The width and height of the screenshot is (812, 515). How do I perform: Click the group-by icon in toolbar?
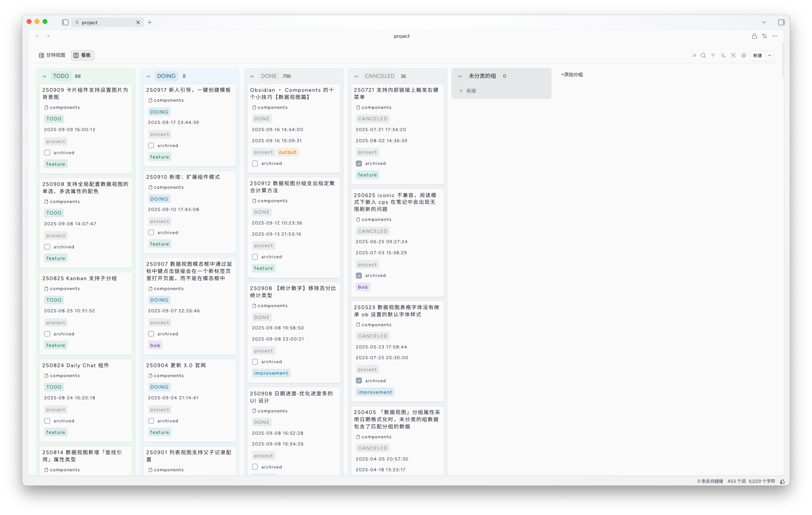pos(733,56)
